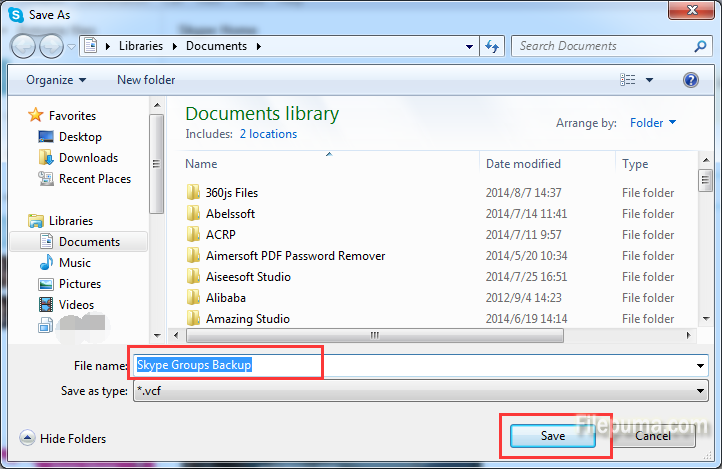722x469 pixels.
Task: Click New folder in toolbar
Action: point(146,80)
